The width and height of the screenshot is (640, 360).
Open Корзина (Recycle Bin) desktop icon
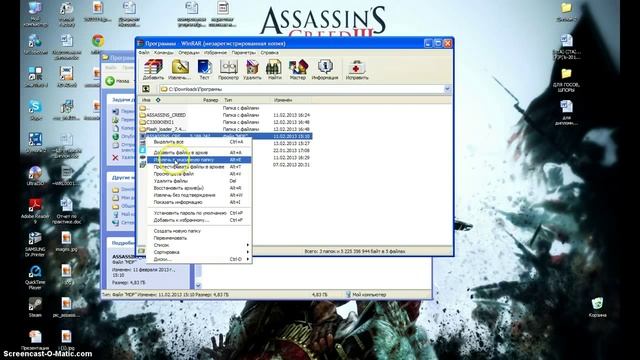coord(598,307)
